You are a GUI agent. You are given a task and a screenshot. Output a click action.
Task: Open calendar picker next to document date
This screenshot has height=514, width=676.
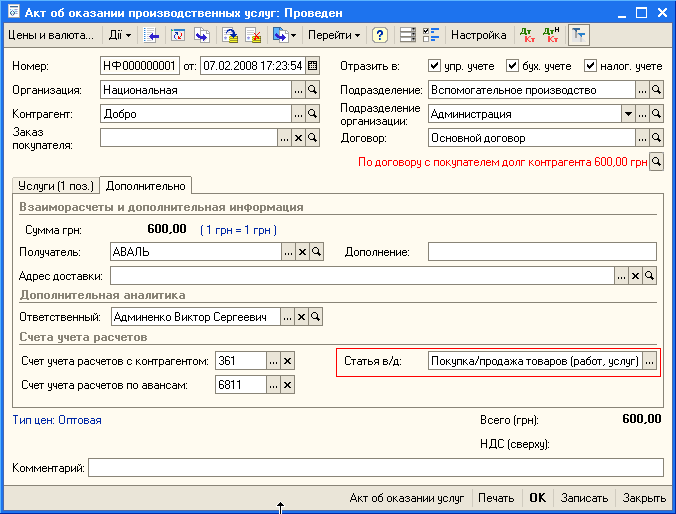pyautogui.click(x=312, y=66)
